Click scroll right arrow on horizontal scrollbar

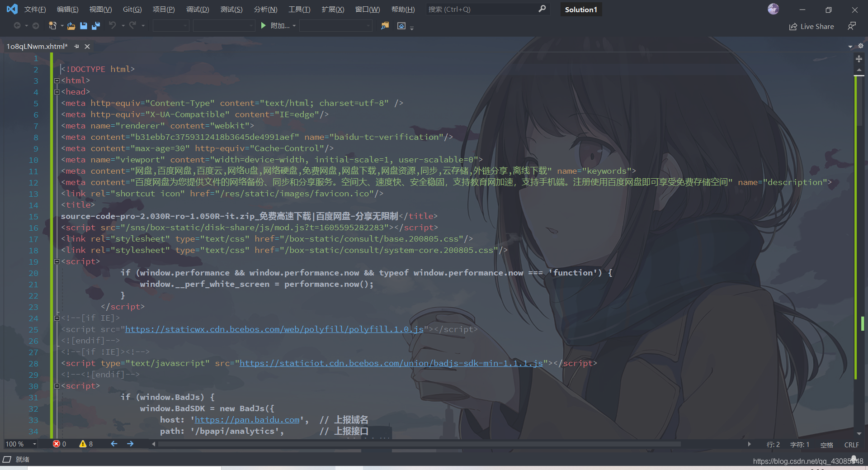point(749,444)
